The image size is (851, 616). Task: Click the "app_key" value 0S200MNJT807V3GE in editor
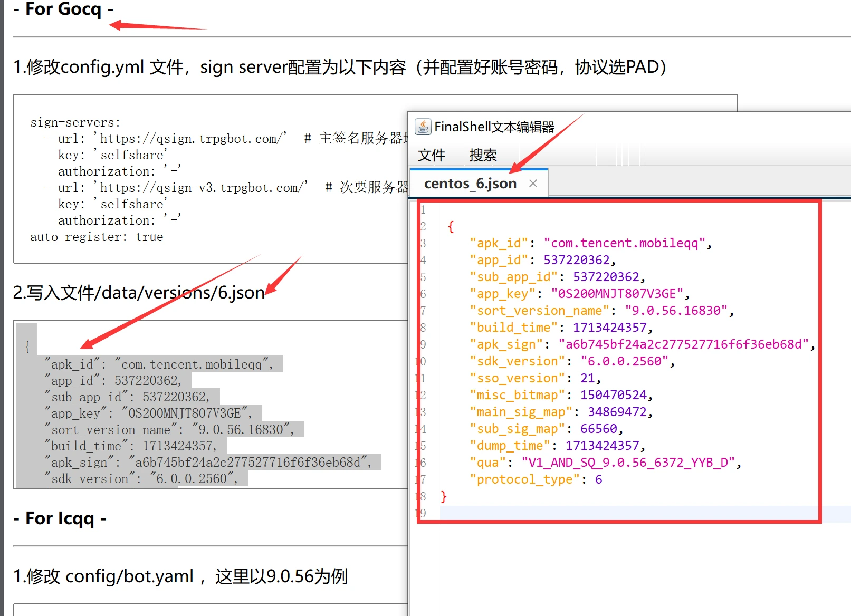coord(617,294)
